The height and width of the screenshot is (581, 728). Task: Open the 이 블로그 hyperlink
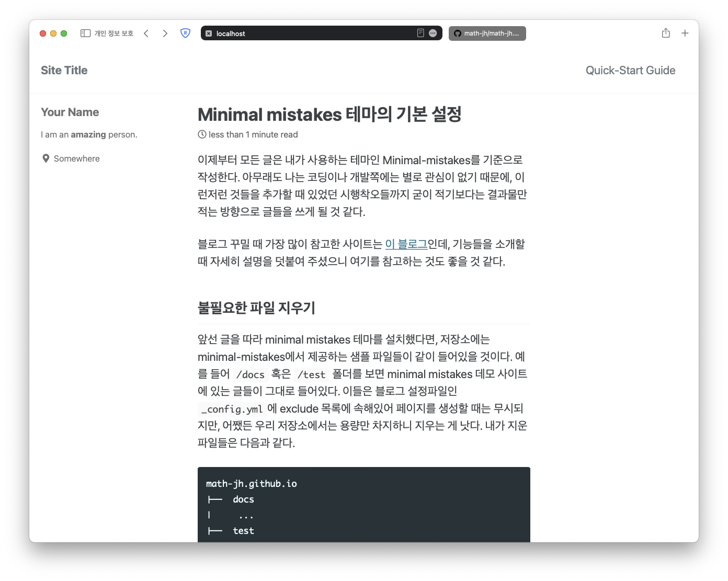[x=406, y=244]
